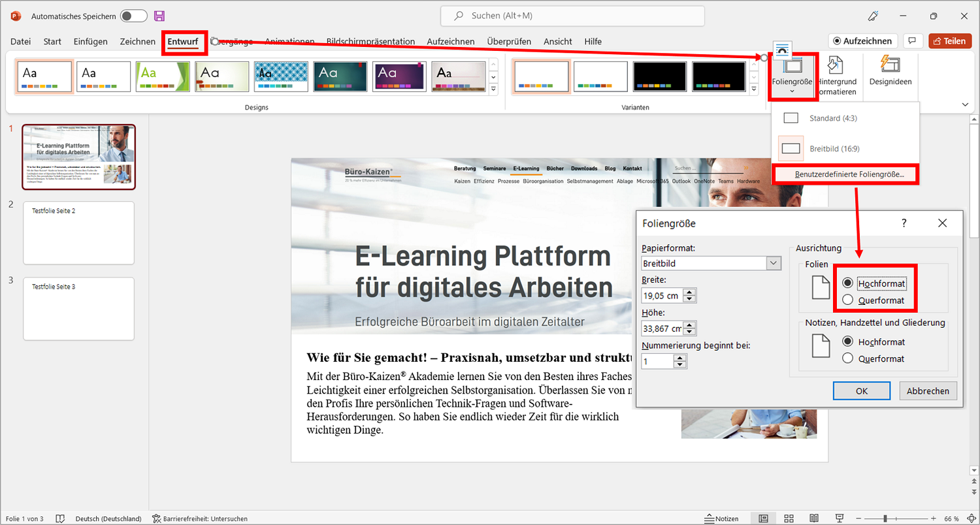980x525 pixels.
Task: Click the help question mark in dialog
Action: point(904,223)
